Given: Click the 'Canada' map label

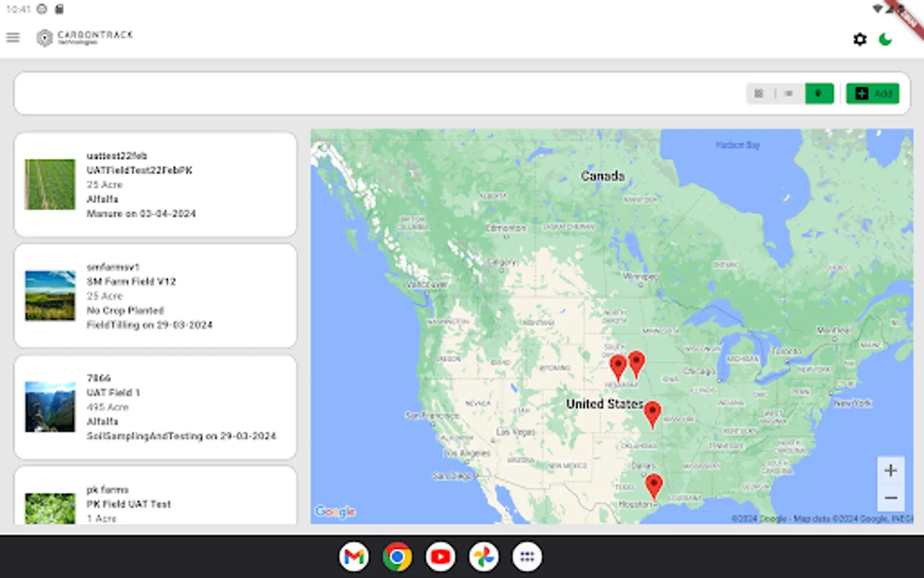Looking at the screenshot, I should [603, 175].
